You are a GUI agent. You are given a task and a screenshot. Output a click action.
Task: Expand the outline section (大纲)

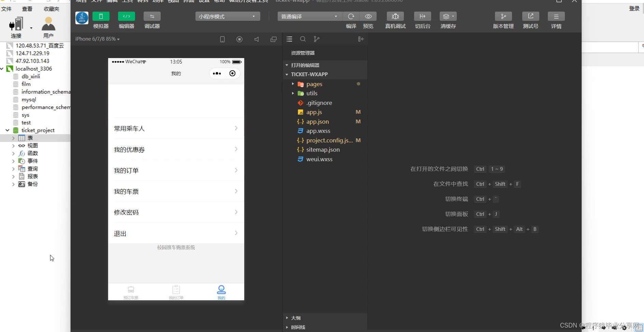coord(325,318)
